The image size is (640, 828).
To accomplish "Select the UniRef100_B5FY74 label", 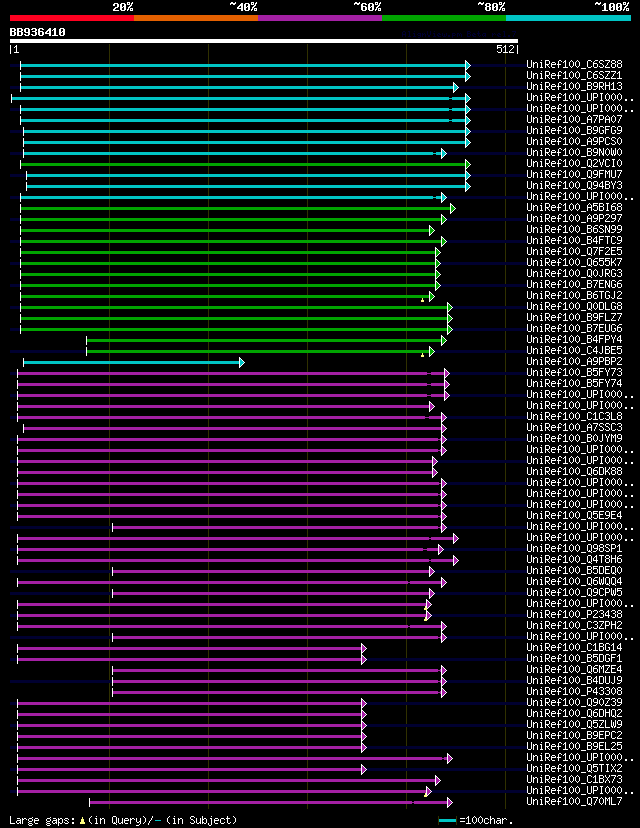I will 574,383.
